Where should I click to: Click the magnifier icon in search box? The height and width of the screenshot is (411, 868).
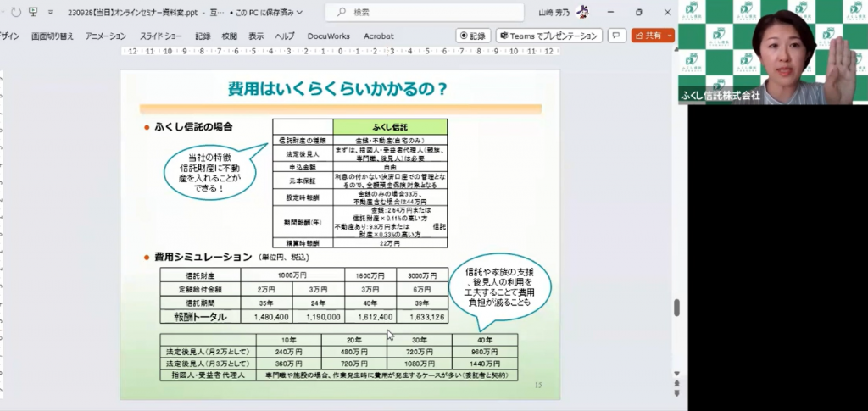pos(342,12)
